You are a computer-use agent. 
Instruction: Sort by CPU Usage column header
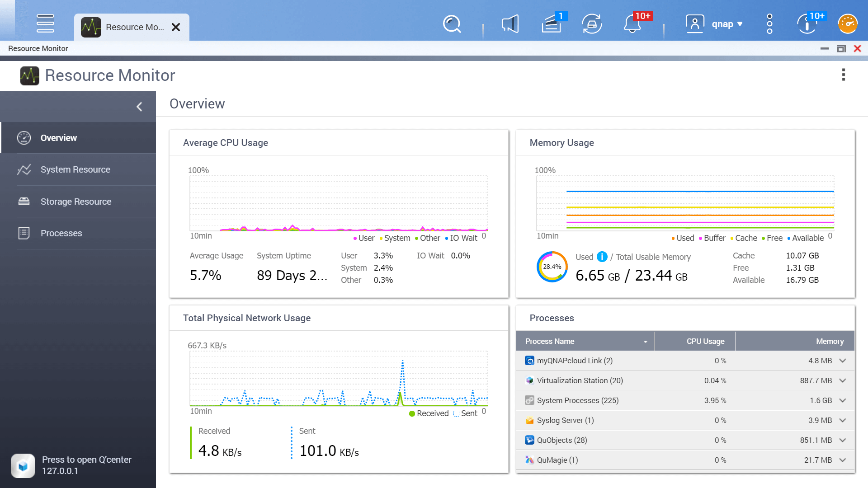tap(705, 341)
